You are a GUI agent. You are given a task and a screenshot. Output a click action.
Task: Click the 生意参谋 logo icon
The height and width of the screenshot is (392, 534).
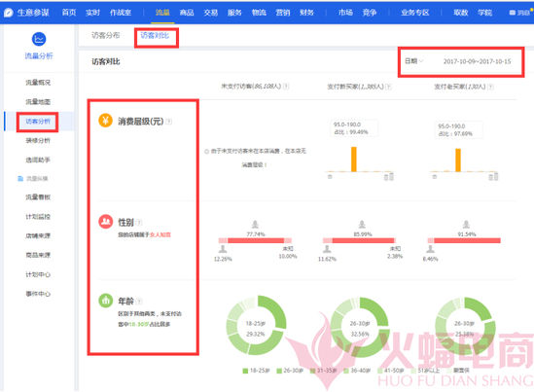point(8,13)
